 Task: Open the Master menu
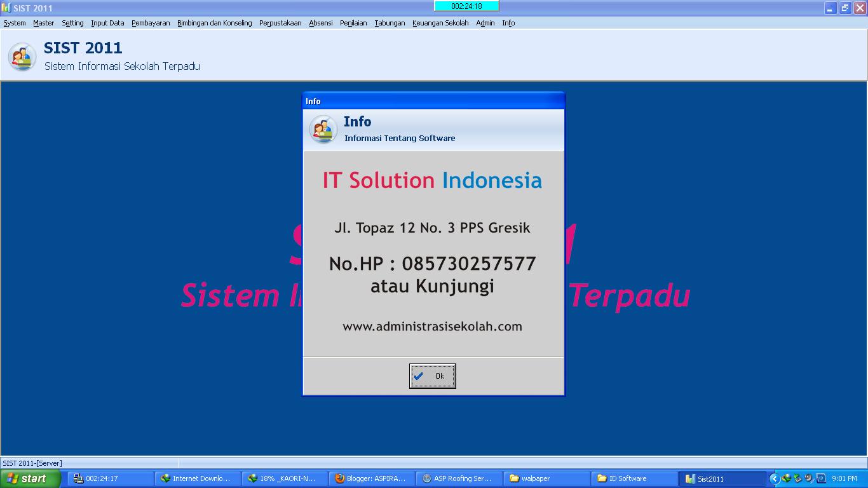coord(44,23)
